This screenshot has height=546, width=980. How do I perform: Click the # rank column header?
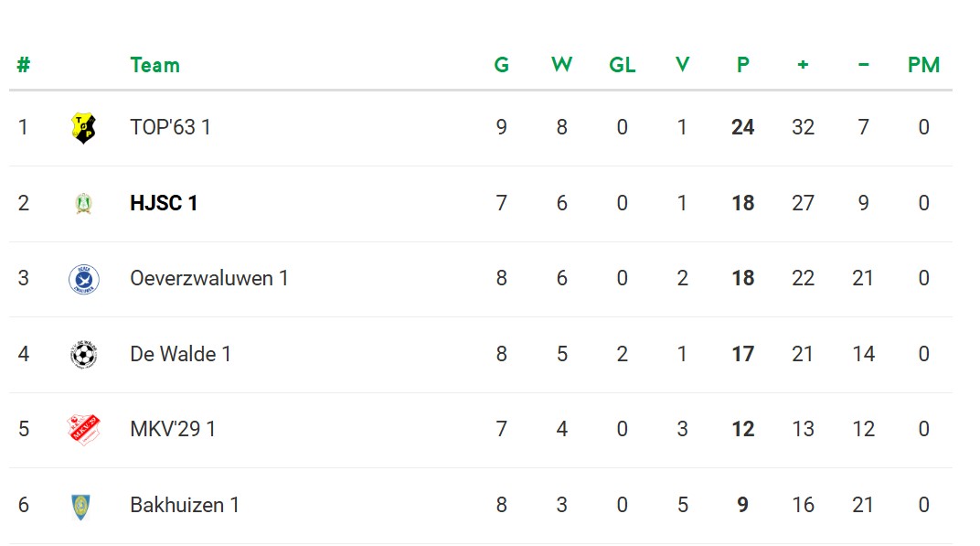[24, 65]
